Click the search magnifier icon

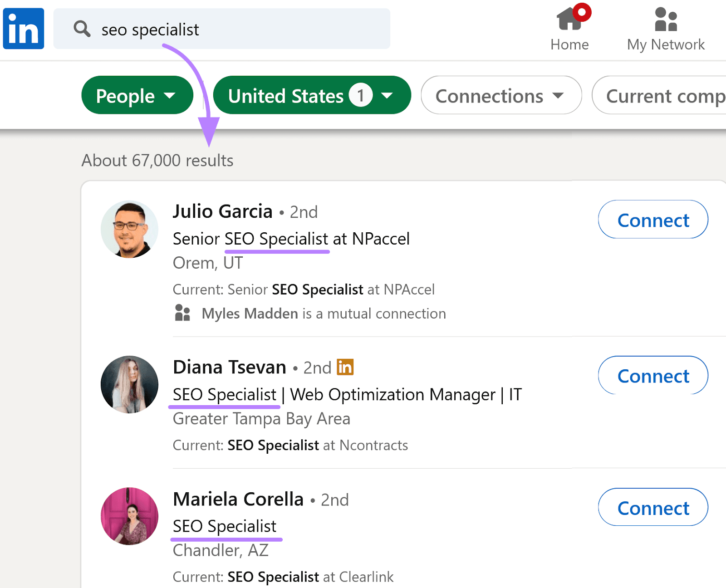pos(83,29)
